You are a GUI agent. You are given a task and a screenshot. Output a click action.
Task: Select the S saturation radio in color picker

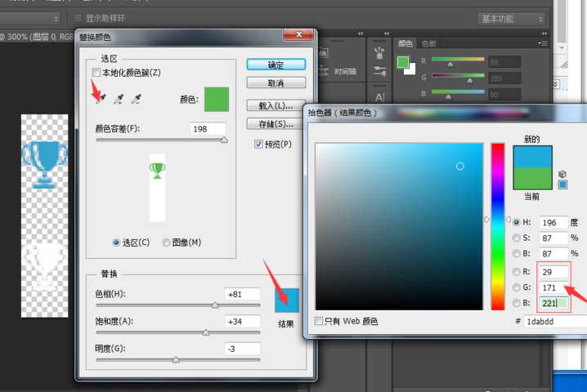click(x=517, y=238)
